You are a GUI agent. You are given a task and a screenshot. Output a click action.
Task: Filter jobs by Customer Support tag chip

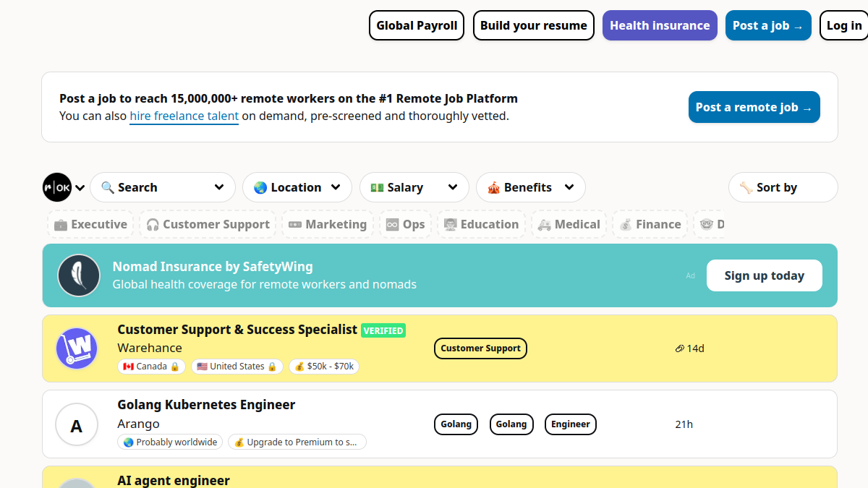(x=208, y=224)
